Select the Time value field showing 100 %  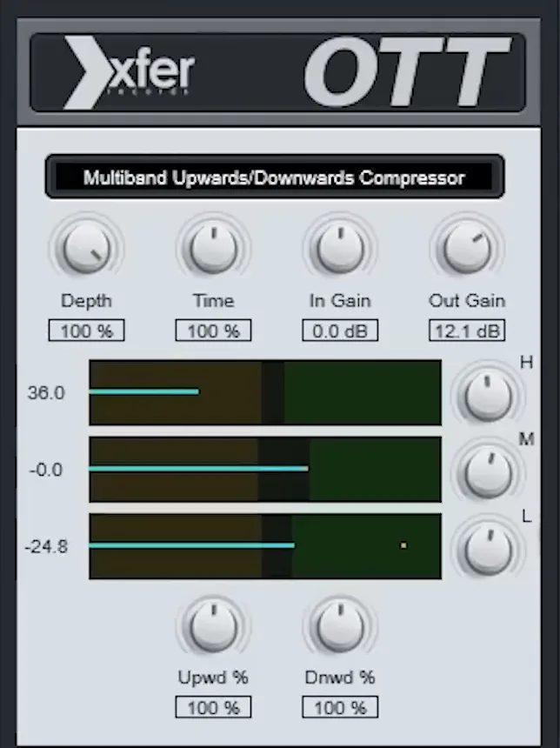(213, 331)
